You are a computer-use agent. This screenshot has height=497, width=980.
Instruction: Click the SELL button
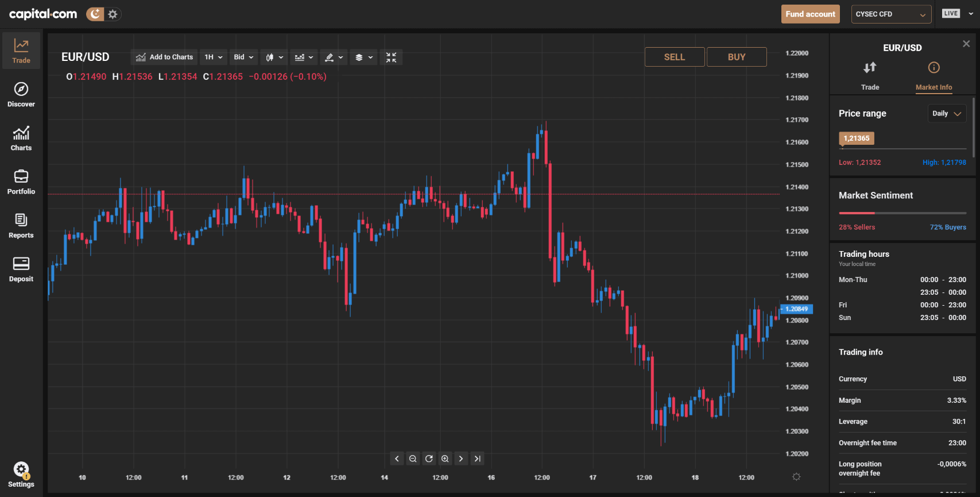click(675, 57)
